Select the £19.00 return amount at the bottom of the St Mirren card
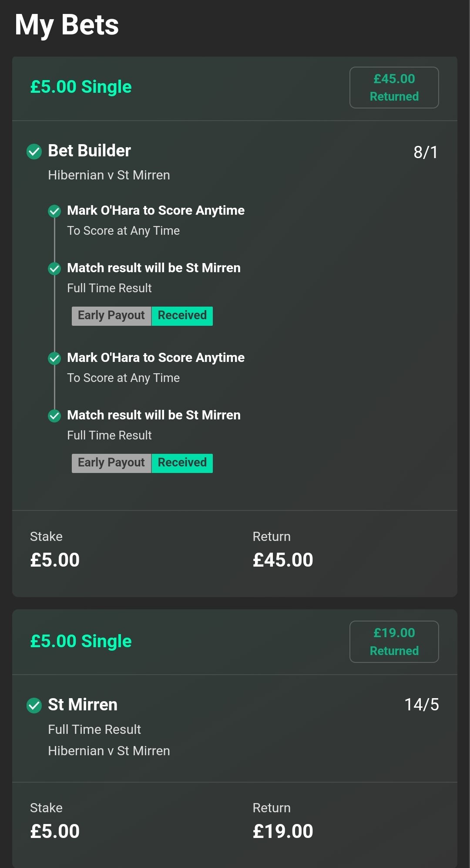The width and height of the screenshot is (470, 868). point(283,831)
